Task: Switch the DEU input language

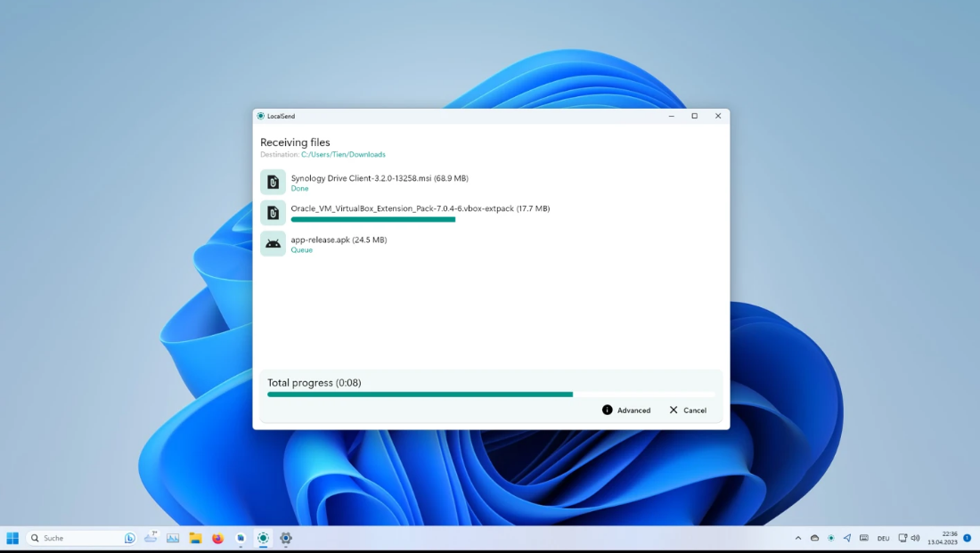Action: pos(883,538)
